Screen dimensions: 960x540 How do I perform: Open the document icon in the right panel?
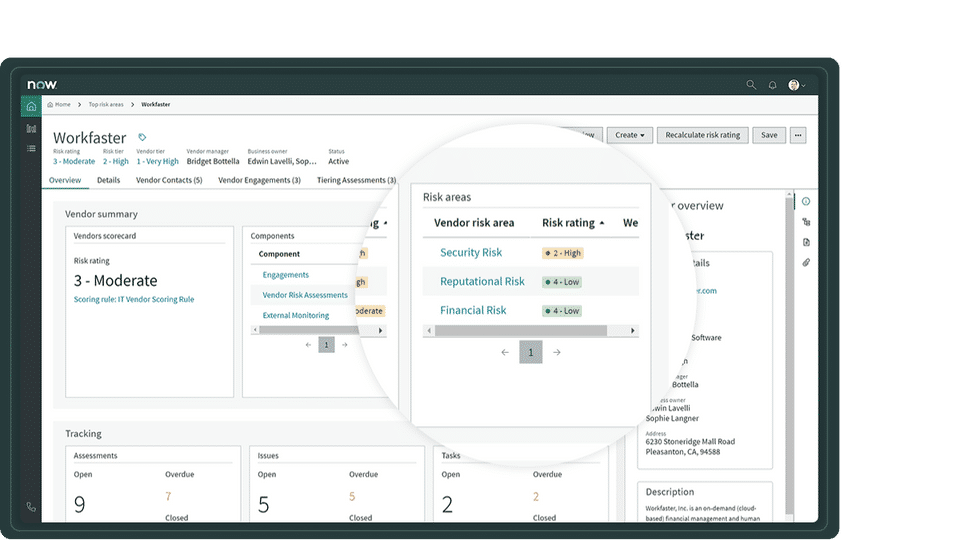(806, 242)
